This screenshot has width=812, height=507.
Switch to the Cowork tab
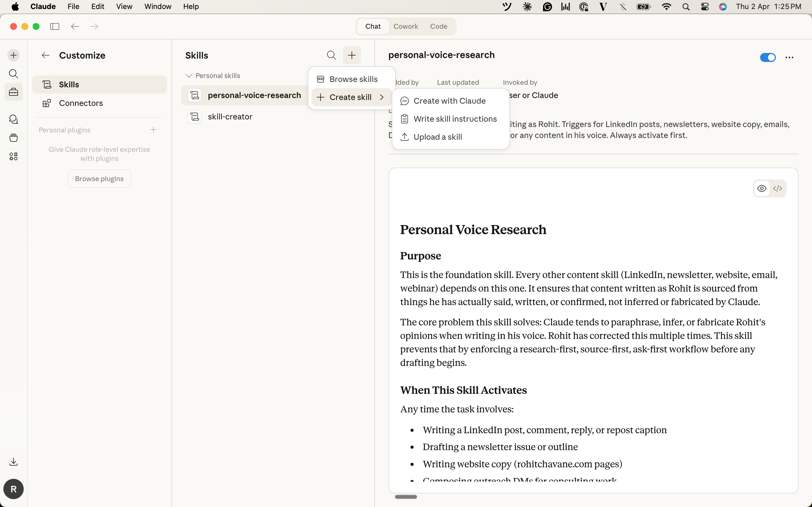point(406,26)
